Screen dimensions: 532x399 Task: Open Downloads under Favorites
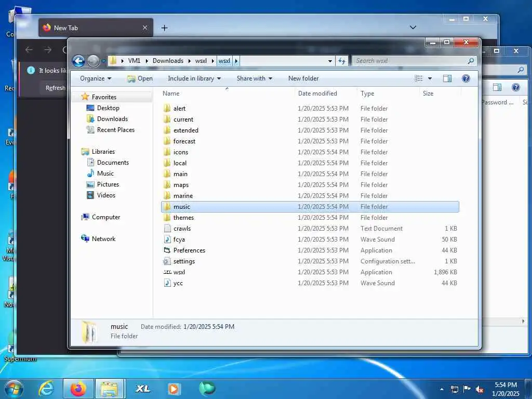coord(112,119)
